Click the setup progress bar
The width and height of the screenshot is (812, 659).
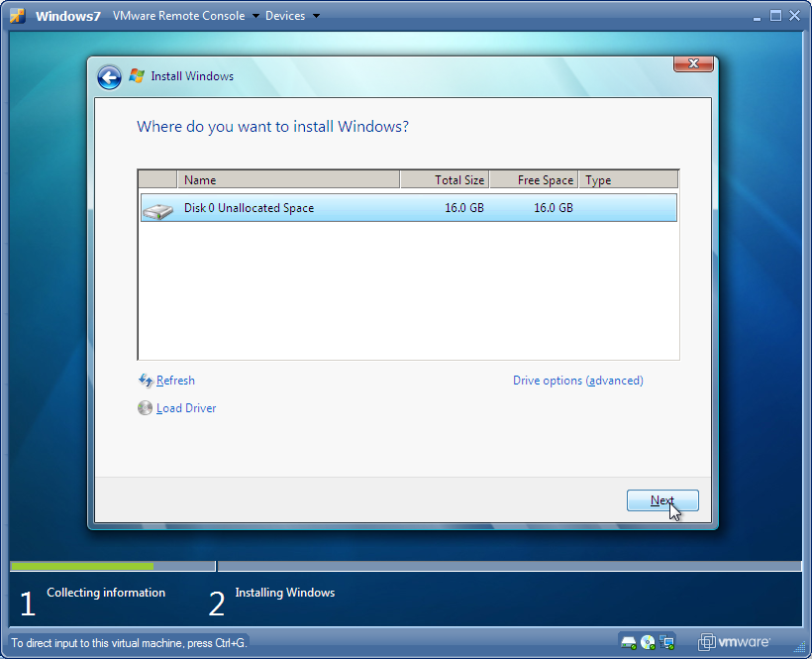pos(405,566)
